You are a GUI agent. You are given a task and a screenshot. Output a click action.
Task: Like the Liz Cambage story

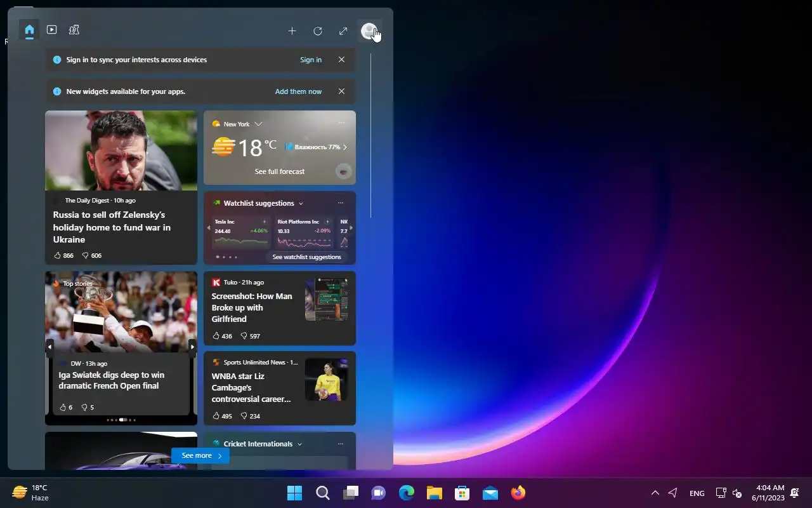pyautogui.click(x=222, y=416)
